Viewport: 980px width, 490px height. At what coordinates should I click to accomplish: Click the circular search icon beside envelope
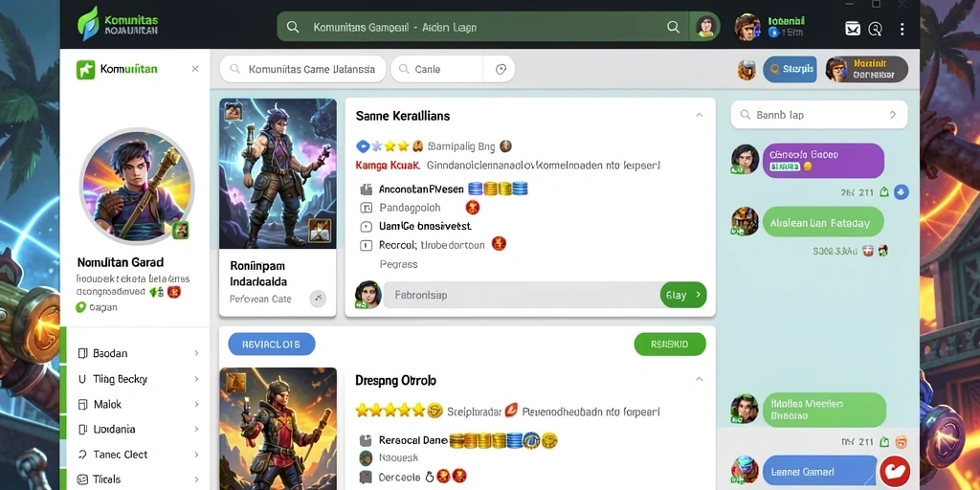click(876, 29)
